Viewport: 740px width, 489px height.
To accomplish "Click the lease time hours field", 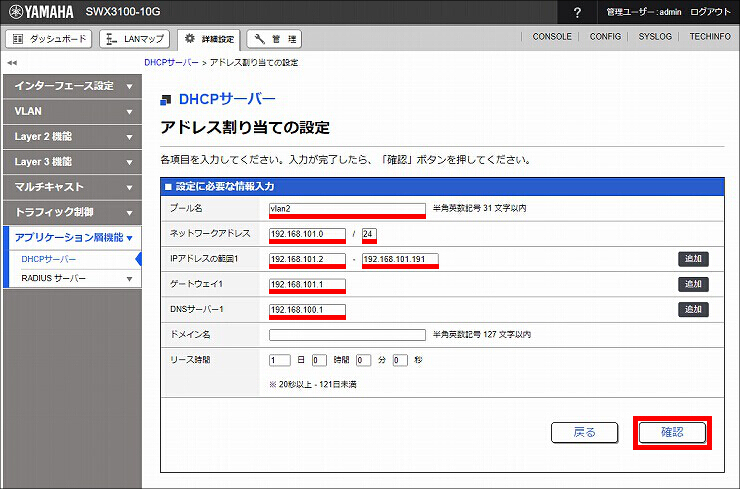I will coord(319,360).
